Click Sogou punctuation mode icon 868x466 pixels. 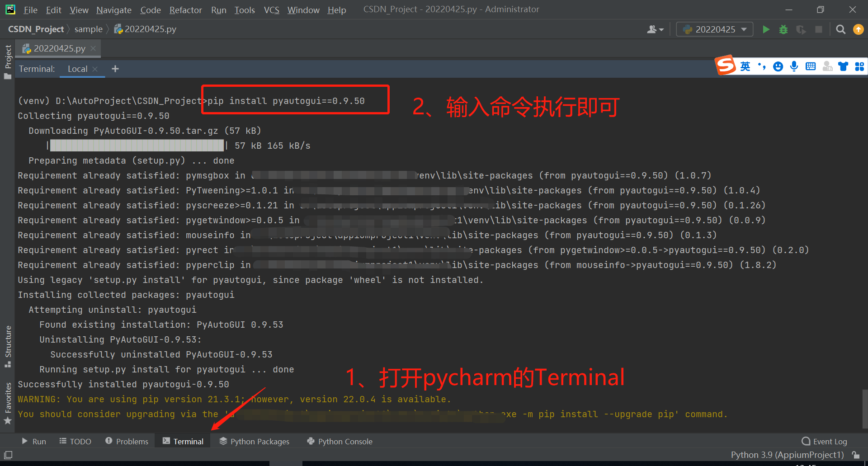(762, 66)
